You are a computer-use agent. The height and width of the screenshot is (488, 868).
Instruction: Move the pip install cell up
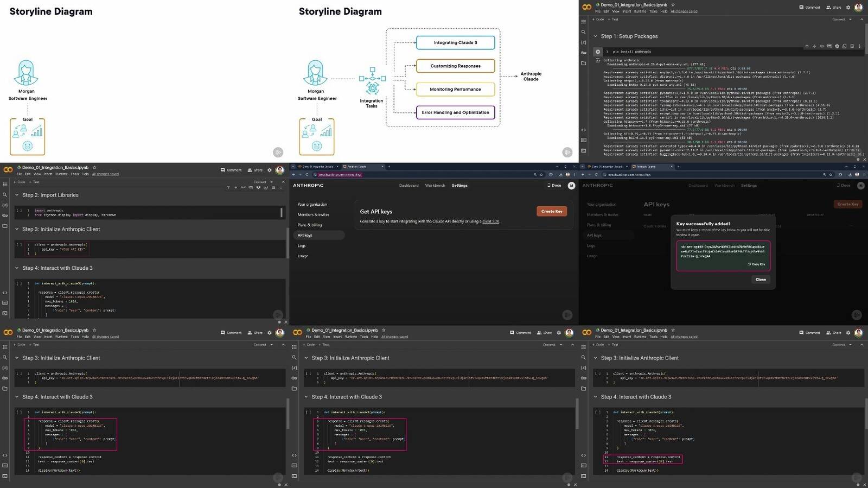pos(807,46)
